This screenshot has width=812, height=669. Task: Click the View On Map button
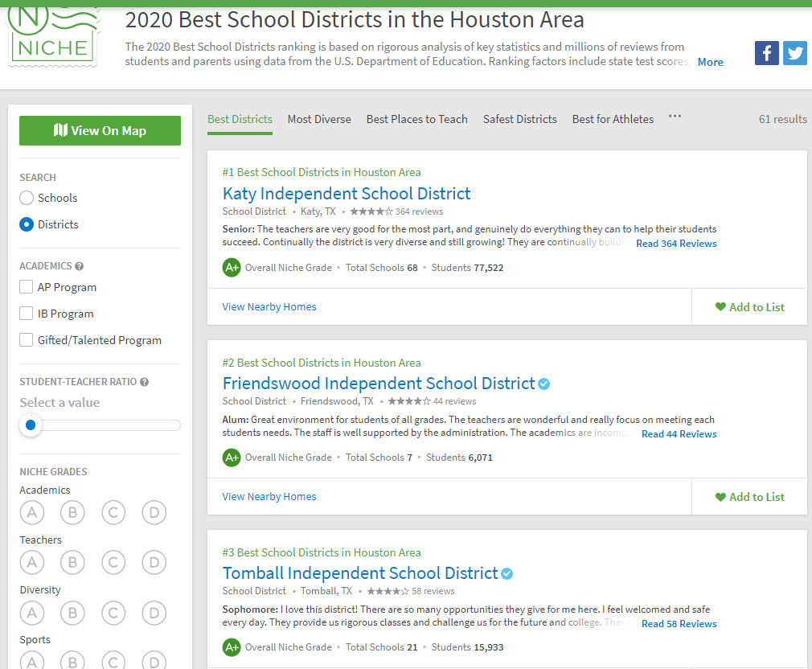coord(100,130)
